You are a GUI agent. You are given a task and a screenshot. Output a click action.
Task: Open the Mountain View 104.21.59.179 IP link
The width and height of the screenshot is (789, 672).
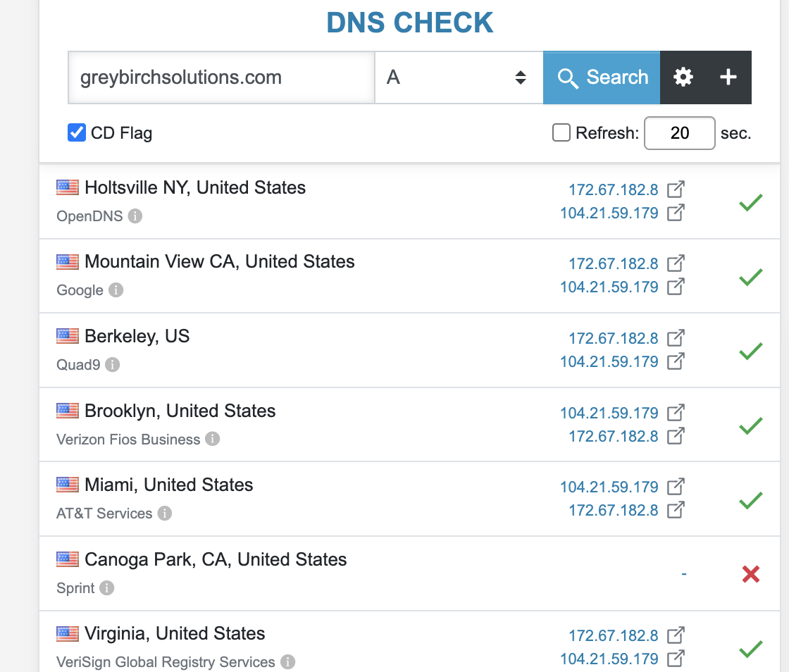tap(609, 287)
